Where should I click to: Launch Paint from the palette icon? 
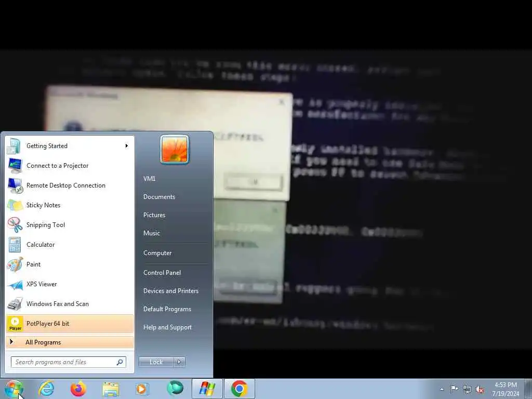(x=15, y=264)
